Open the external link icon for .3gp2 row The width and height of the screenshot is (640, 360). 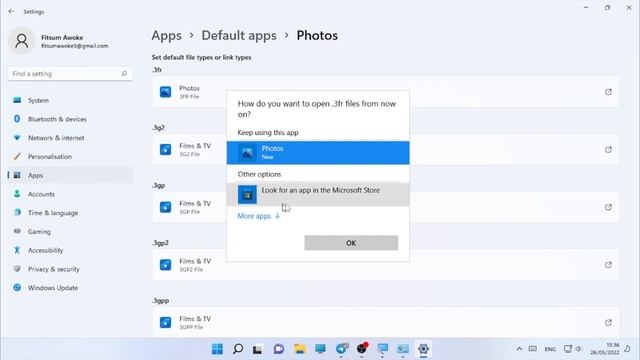click(608, 265)
